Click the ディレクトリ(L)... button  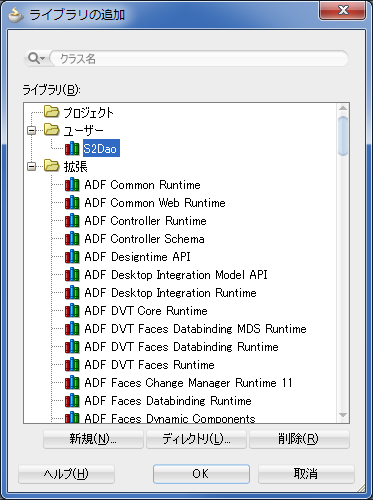(x=196, y=439)
